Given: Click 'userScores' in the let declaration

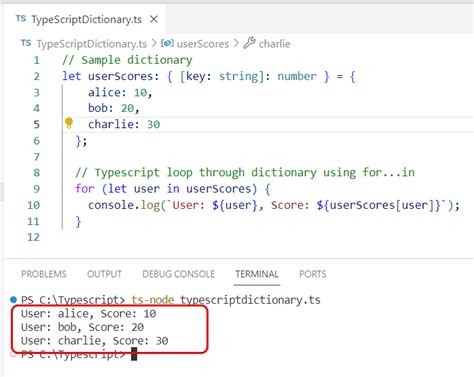Looking at the screenshot, I should [120, 76].
